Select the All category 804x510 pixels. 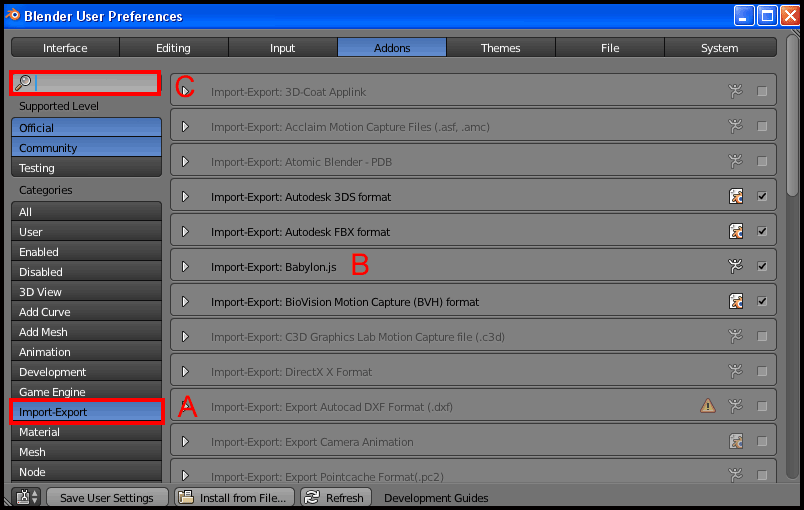click(86, 212)
